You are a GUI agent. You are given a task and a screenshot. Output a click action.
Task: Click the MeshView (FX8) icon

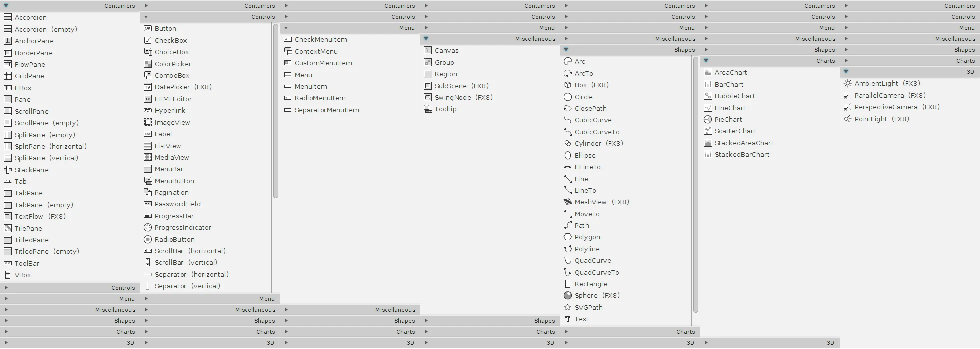tap(568, 202)
